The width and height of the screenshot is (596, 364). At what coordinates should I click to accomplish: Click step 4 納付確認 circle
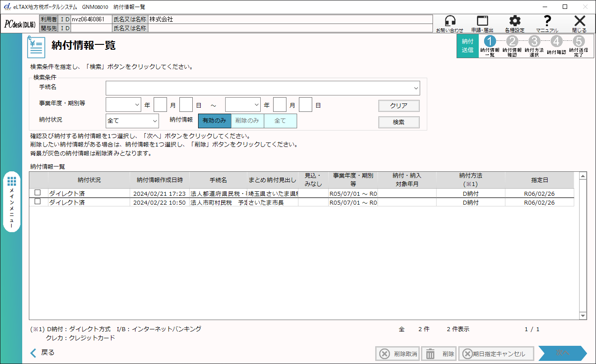pyautogui.click(x=556, y=41)
